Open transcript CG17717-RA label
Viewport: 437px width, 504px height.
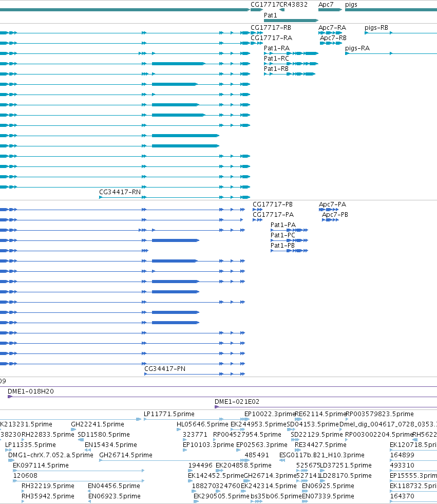pos(272,38)
